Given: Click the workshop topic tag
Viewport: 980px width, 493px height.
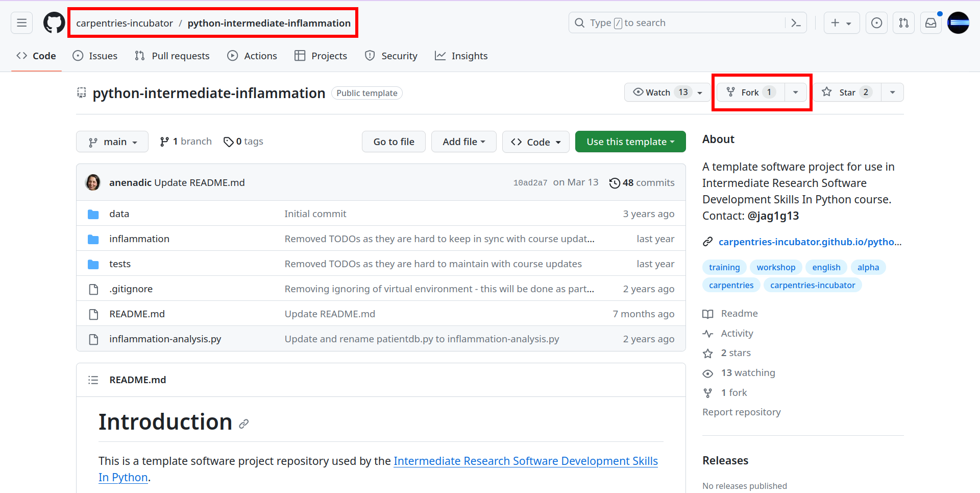Looking at the screenshot, I should pyautogui.click(x=776, y=267).
